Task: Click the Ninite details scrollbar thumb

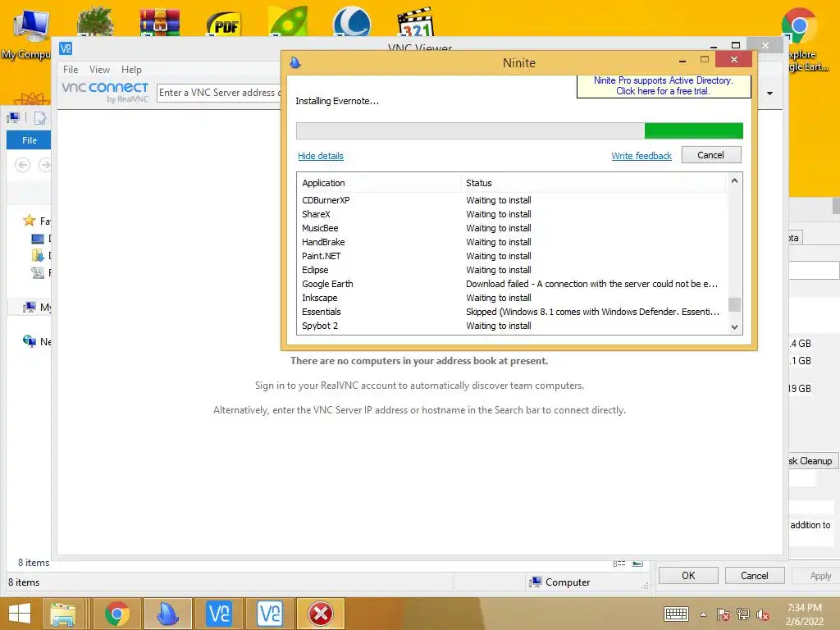Action: (x=734, y=304)
